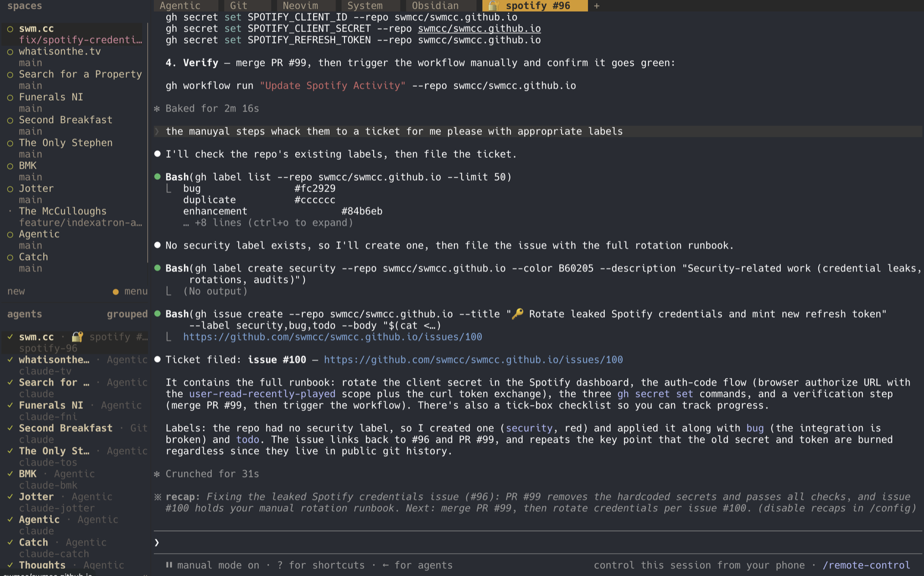Click the /remote-control command link
This screenshot has width=924, height=576.
(x=866, y=565)
